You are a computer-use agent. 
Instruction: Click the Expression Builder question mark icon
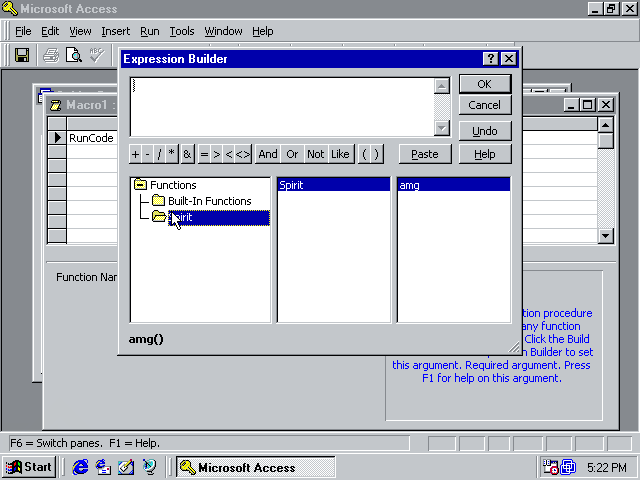coord(491,59)
